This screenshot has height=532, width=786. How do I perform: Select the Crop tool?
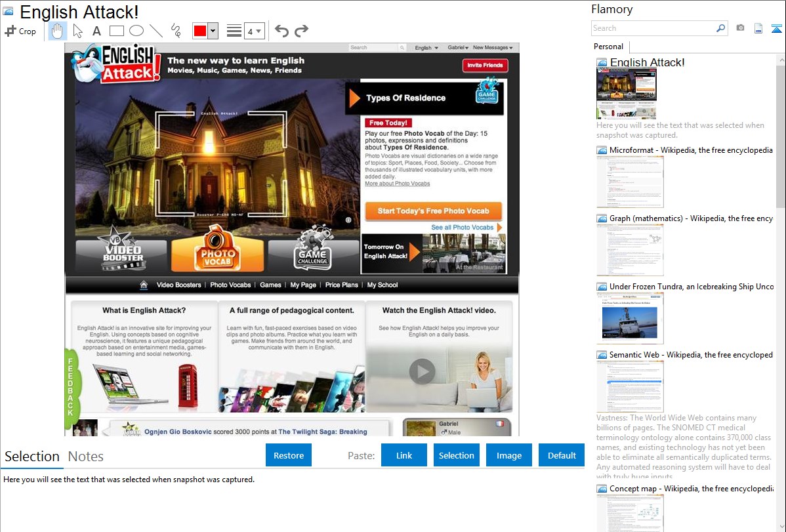tap(20, 31)
